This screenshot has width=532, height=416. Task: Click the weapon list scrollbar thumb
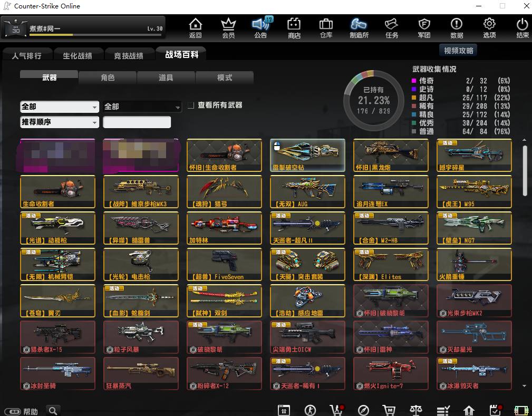click(525, 171)
